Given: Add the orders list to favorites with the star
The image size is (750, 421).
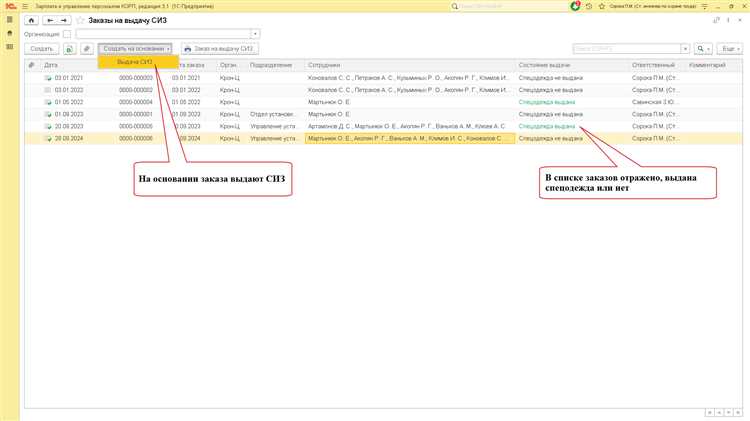Looking at the screenshot, I should click(80, 20).
